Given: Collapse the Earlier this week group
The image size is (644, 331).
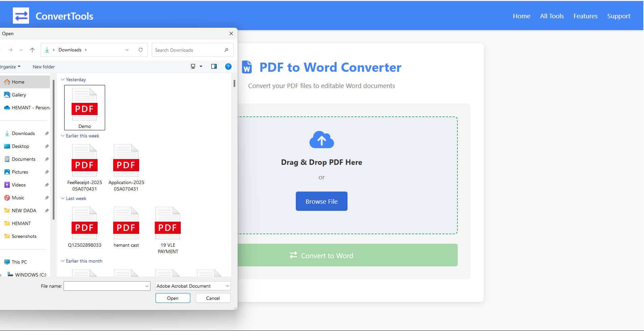Looking at the screenshot, I should pos(63,136).
